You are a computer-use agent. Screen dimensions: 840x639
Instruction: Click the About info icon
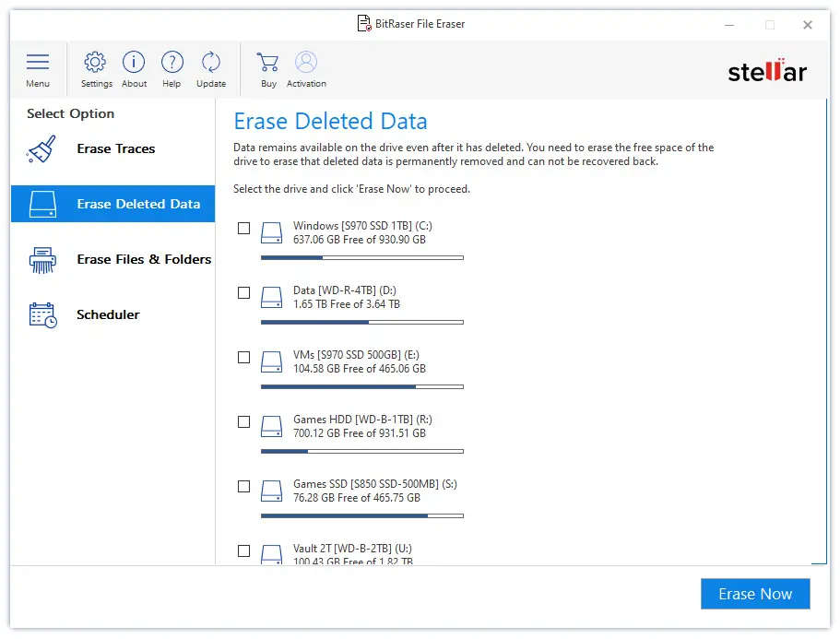pos(134,62)
